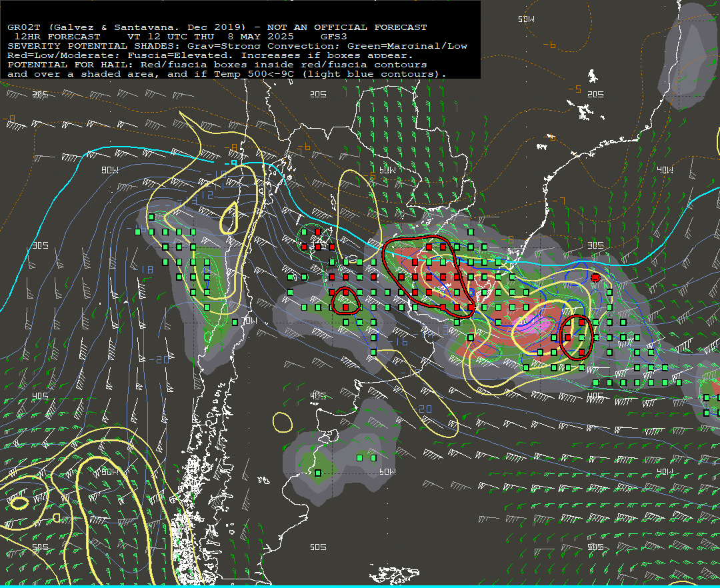Image resolution: width=720 pixels, height=588 pixels.
Task: Click the "NOT AN OFFICIAL FORECAST" header text
Action: tap(347, 27)
